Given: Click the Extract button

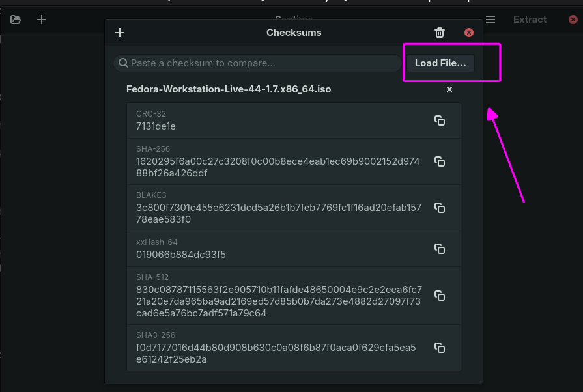Looking at the screenshot, I should coord(530,20).
